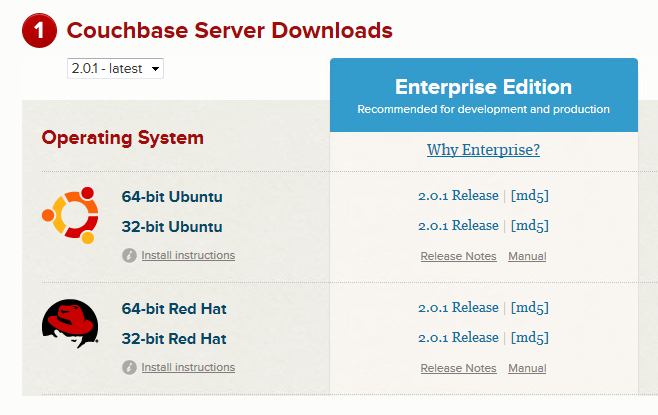
Task: Click the Red Hat logo icon
Action: click(x=70, y=324)
